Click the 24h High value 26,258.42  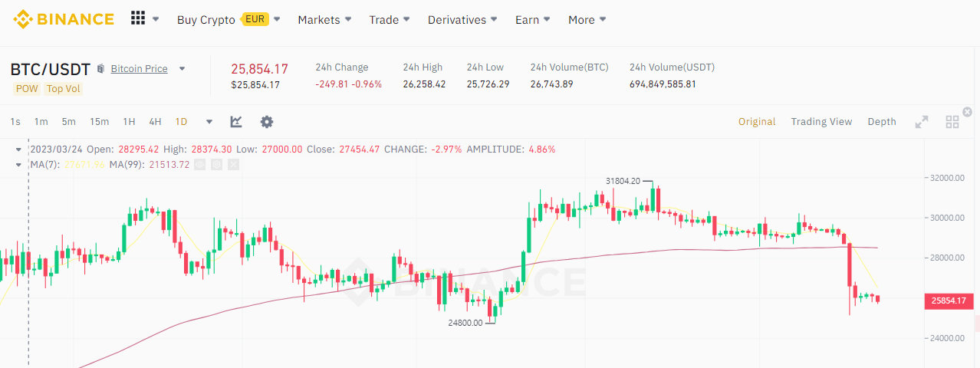(x=424, y=84)
